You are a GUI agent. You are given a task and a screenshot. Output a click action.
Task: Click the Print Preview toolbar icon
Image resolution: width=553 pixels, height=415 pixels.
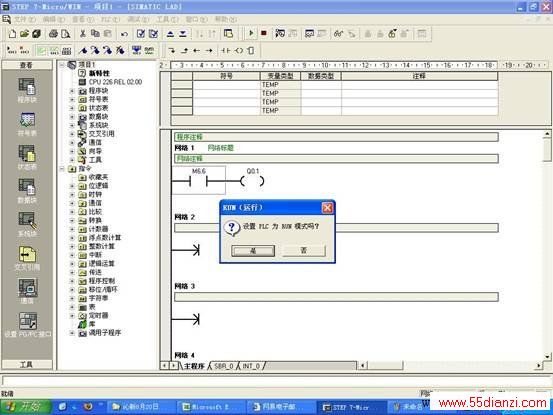click(x=65, y=34)
